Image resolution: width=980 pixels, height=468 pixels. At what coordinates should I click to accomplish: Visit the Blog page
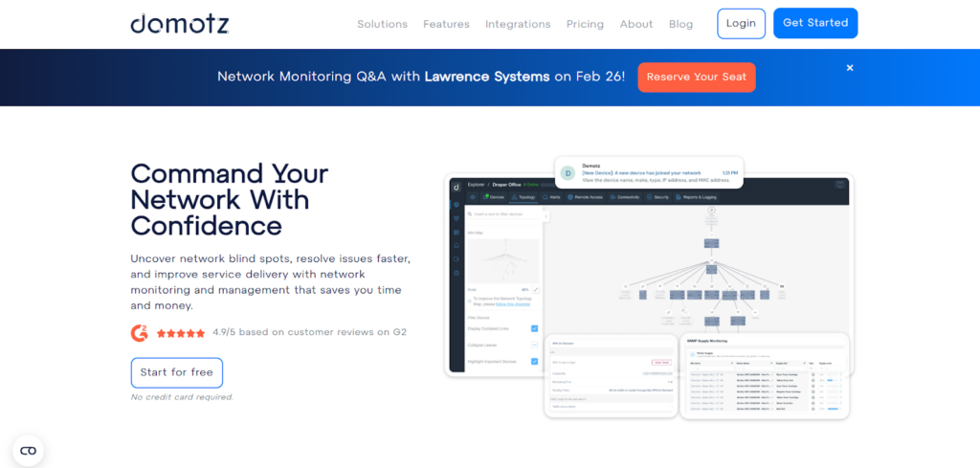[680, 24]
